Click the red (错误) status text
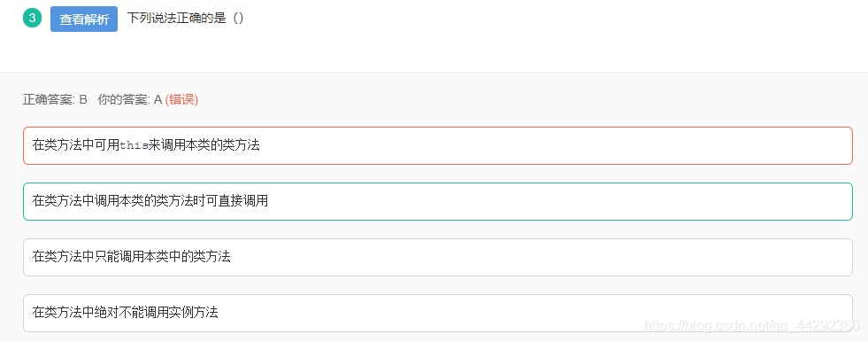This screenshot has width=868, height=342. [181, 100]
